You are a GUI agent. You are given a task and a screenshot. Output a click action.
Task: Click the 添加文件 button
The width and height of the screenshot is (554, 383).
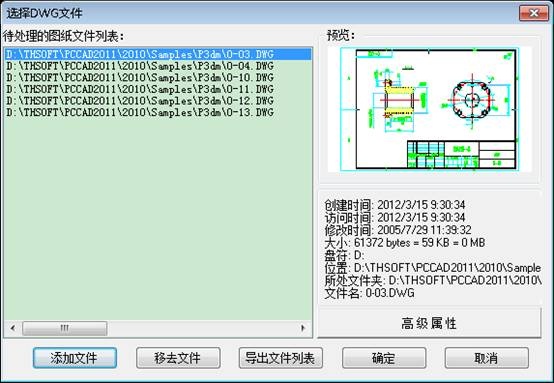point(75,358)
